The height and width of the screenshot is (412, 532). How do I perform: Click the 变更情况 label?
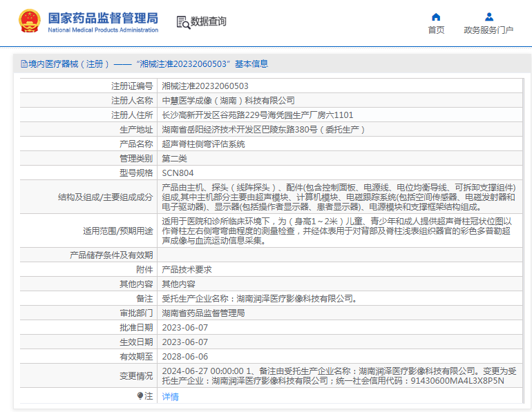136,376
